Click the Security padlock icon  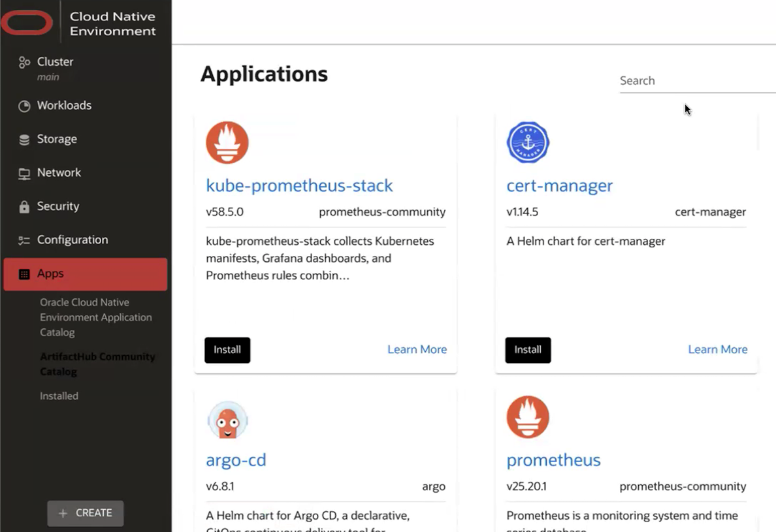click(x=24, y=207)
